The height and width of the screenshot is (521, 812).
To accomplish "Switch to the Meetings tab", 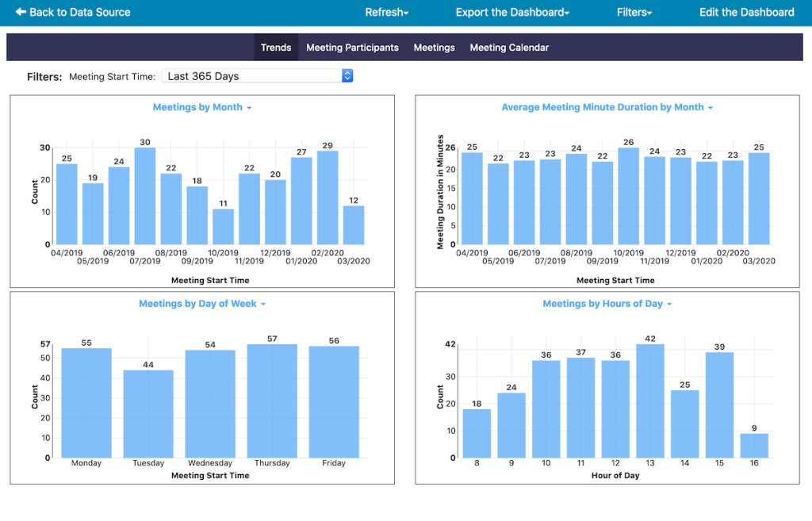I will [x=434, y=47].
